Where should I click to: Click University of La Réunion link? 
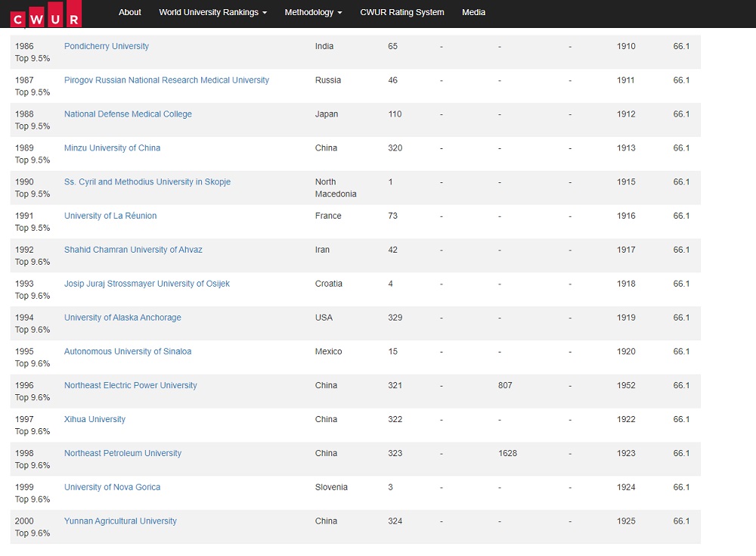tap(110, 216)
